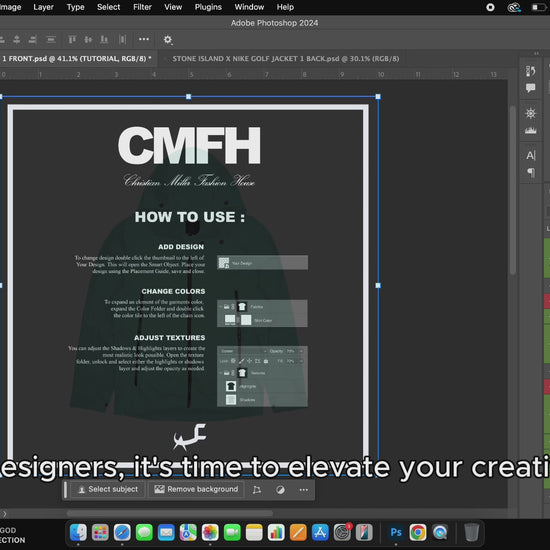Open Messages from the Dock

coord(144,532)
